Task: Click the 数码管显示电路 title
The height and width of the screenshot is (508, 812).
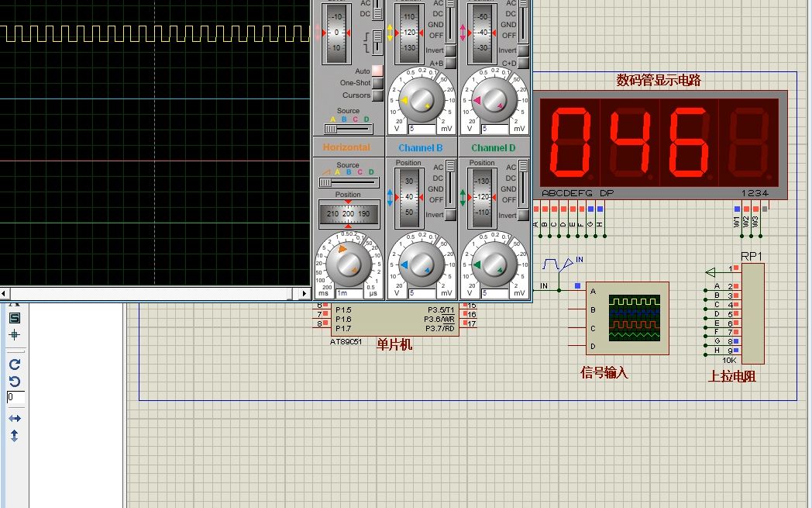Action: (658, 81)
